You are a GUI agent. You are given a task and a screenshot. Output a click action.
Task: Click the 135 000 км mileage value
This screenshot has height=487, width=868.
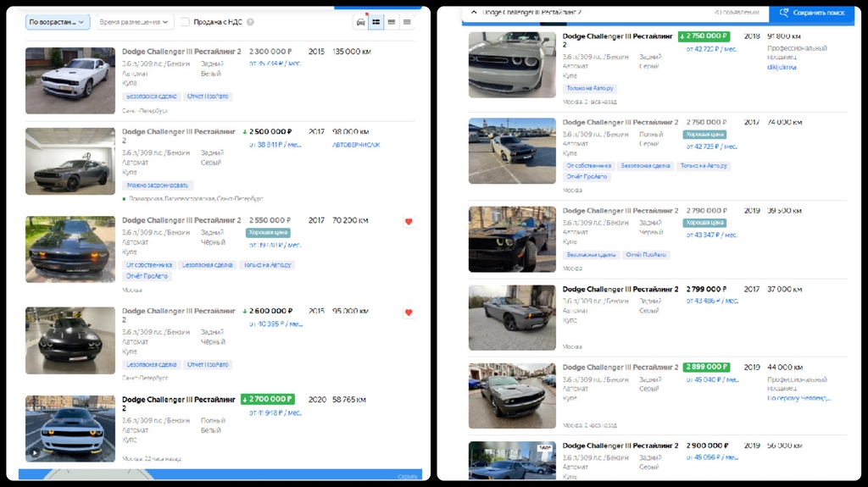tap(352, 52)
